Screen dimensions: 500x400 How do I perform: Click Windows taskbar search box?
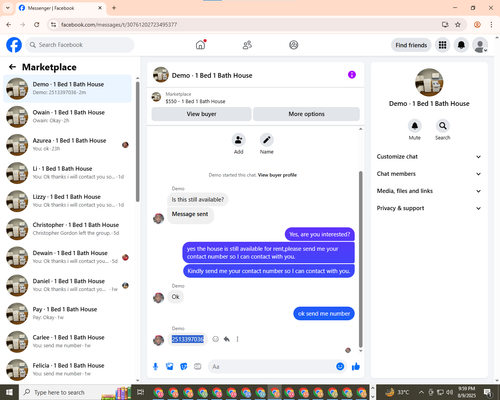click(x=75, y=392)
